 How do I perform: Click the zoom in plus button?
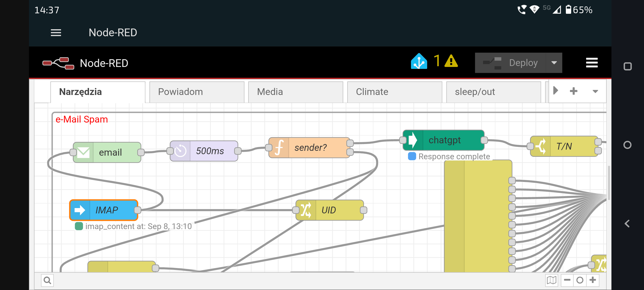[592, 280]
